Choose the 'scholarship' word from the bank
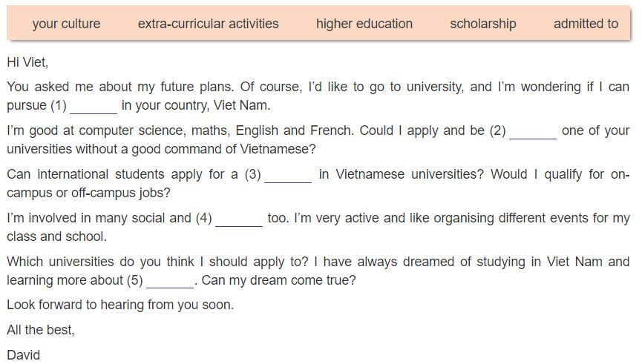The width and height of the screenshot is (642, 364). coord(482,24)
